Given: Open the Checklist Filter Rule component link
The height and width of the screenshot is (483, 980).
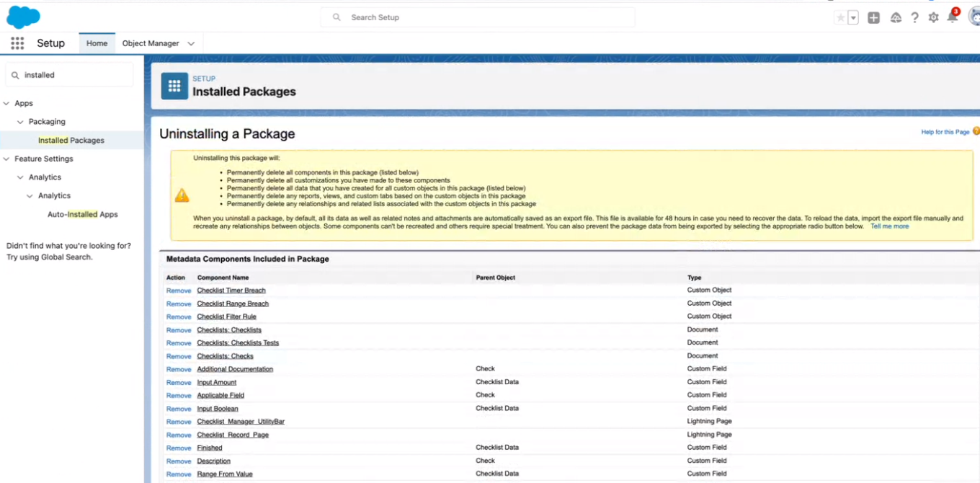Looking at the screenshot, I should 226,316.
